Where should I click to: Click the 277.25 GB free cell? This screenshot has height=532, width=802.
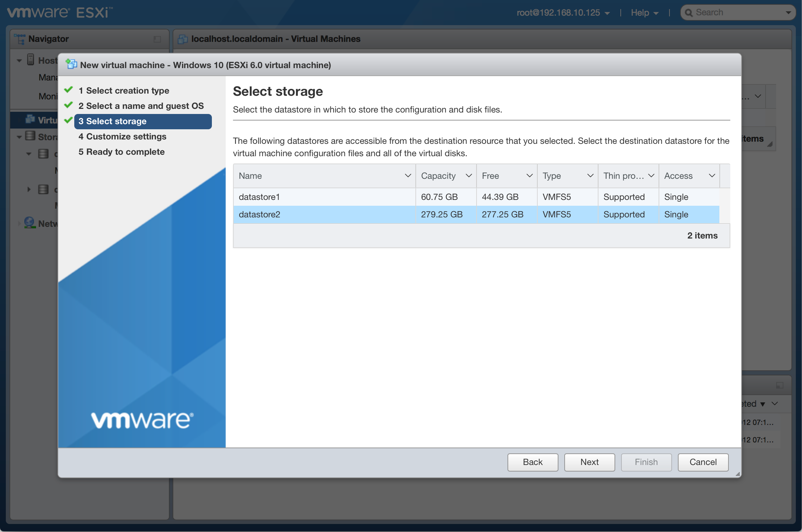[x=507, y=214]
